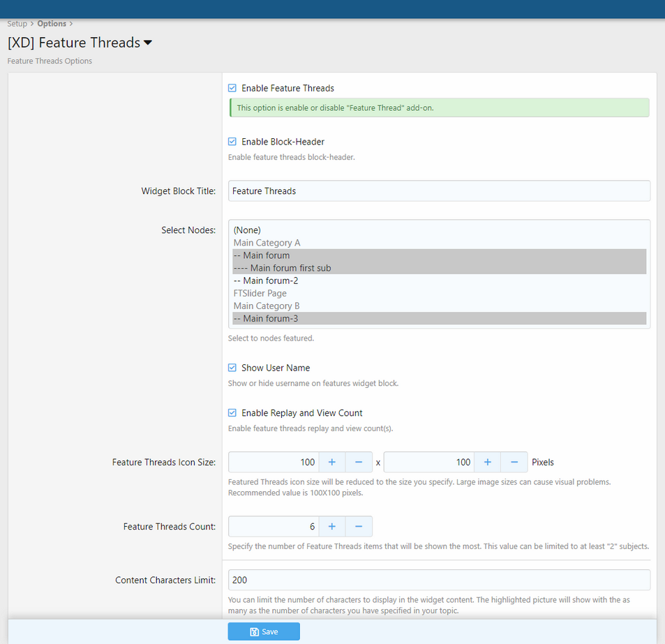Select (None) in the nodes list
The height and width of the screenshot is (644, 665).
(x=247, y=230)
